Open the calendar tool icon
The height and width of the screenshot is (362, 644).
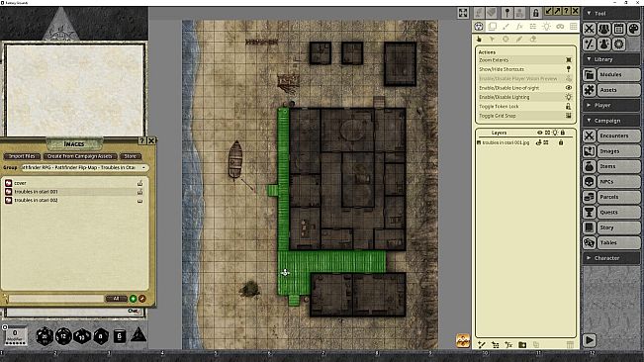click(619, 29)
